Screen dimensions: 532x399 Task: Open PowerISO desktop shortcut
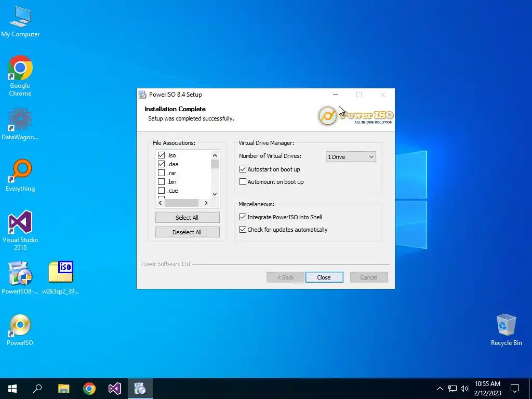click(x=20, y=330)
